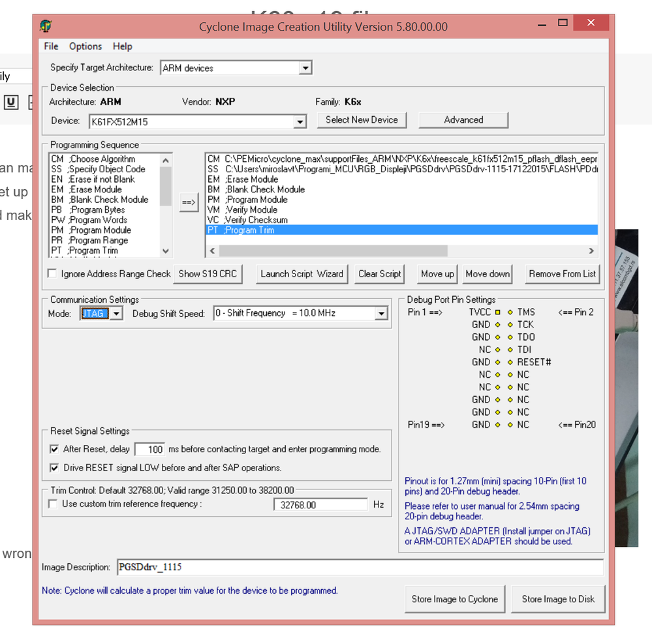Open the Specify Target Architecture dropdown
This screenshot has height=644, width=652.
[x=305, y=68]
